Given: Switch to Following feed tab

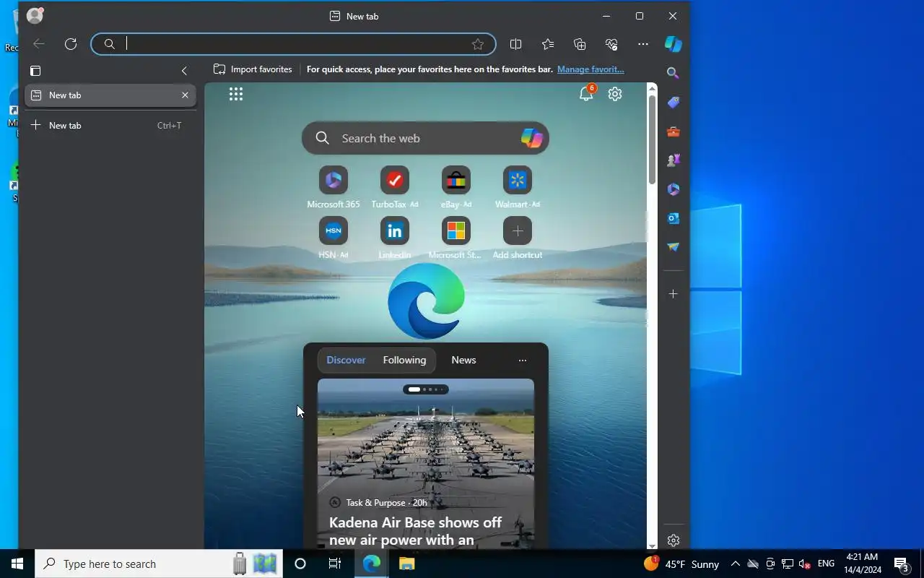Looking at the screenshot, I should point(404,360).
